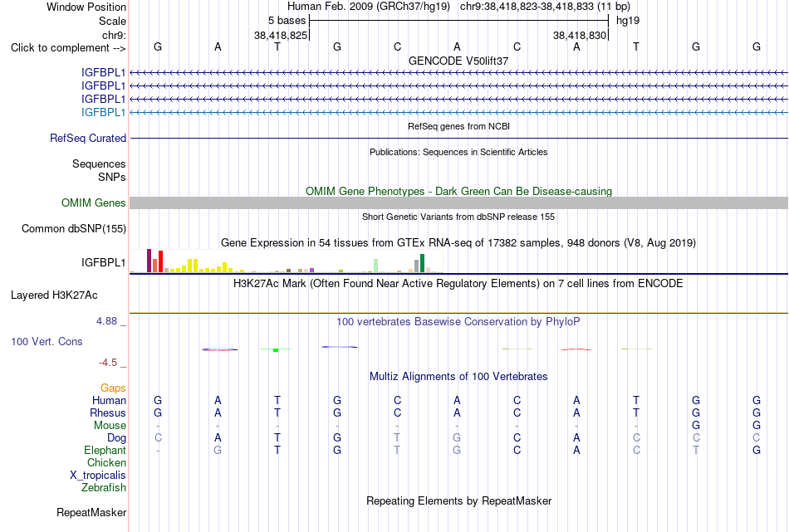This screenshot has width=789, height=532.
Task: Click the hg19 label beside scale bar
Action: coord(628,21)
